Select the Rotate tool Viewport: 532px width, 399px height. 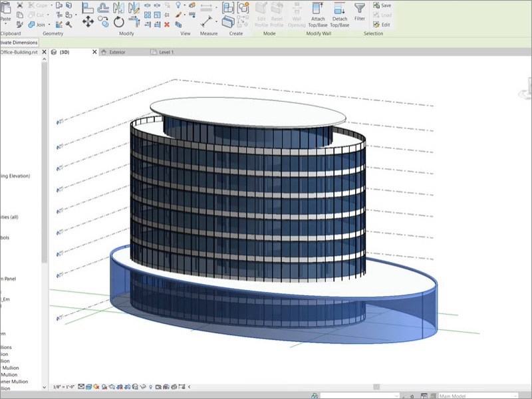pyautogui.click(x=119, y=22)
